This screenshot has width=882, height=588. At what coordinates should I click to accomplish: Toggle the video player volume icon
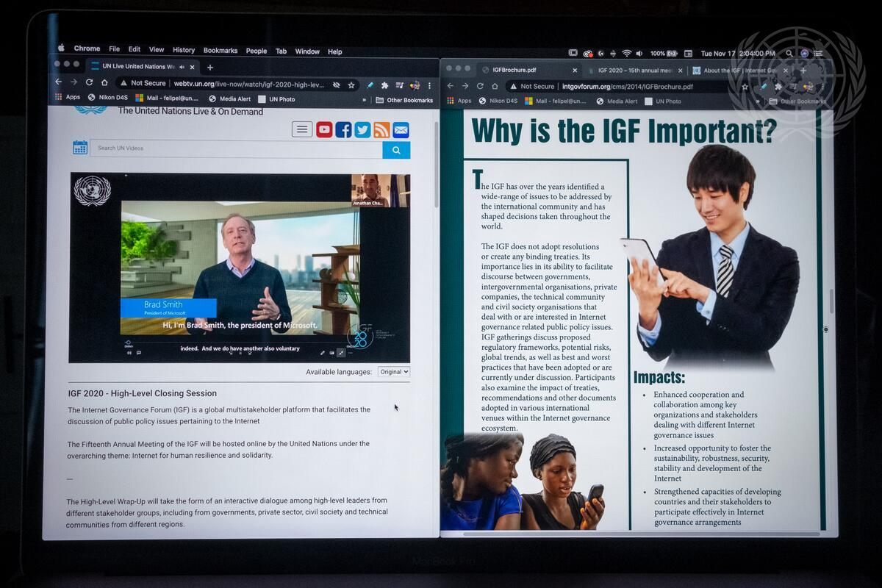coord(129,353)
